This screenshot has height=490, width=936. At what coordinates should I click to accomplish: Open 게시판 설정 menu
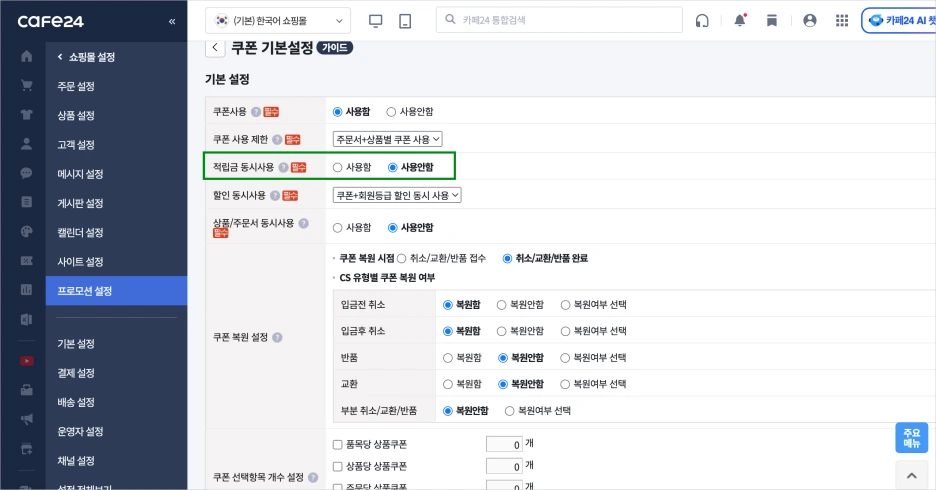point(80,203)
